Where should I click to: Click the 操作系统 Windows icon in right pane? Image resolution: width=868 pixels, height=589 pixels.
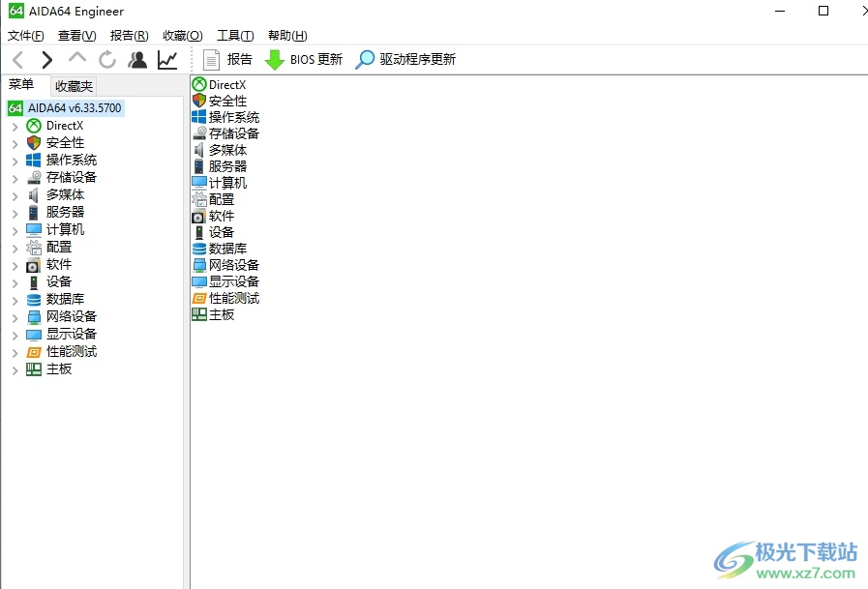click(x=199, y=117)
